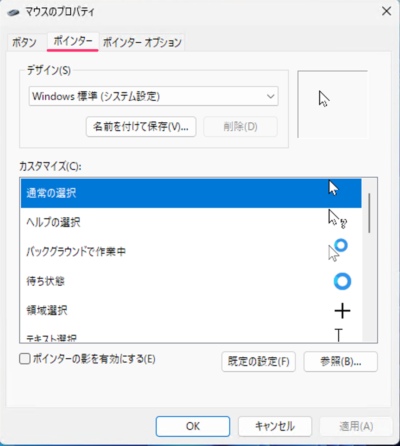The height and width of the screenshot is (446, 400).
Task: Enable ポインターの影を有効にする checkbox
Action: pyautogui.click(x=25, y=359)
